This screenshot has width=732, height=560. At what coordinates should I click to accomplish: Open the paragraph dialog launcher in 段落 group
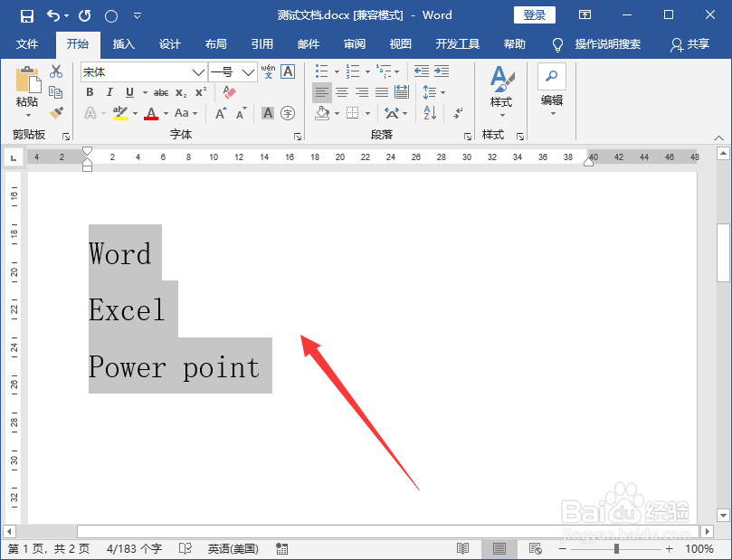tap(468, 137)
